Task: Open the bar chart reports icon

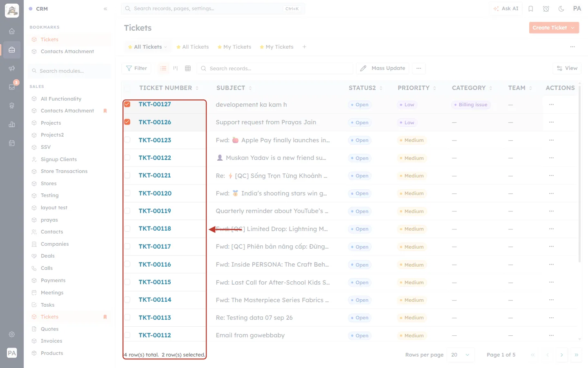Action: tap(12, 124)
